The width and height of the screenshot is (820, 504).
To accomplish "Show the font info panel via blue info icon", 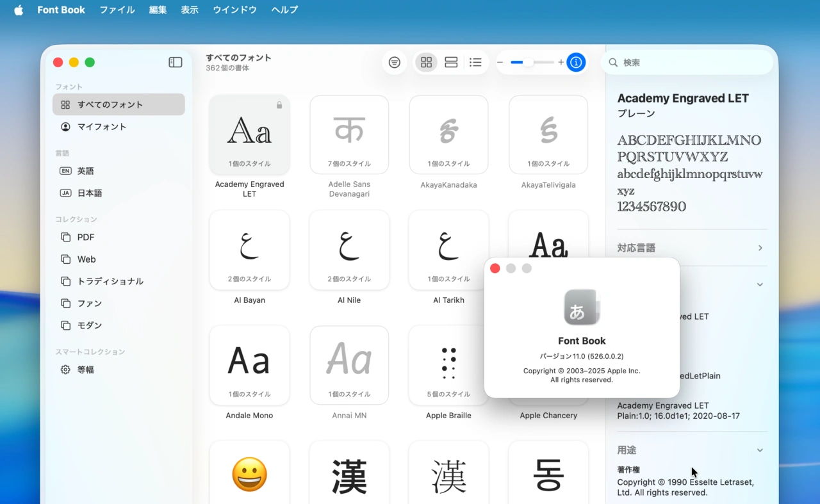I will tap(575, 62).
